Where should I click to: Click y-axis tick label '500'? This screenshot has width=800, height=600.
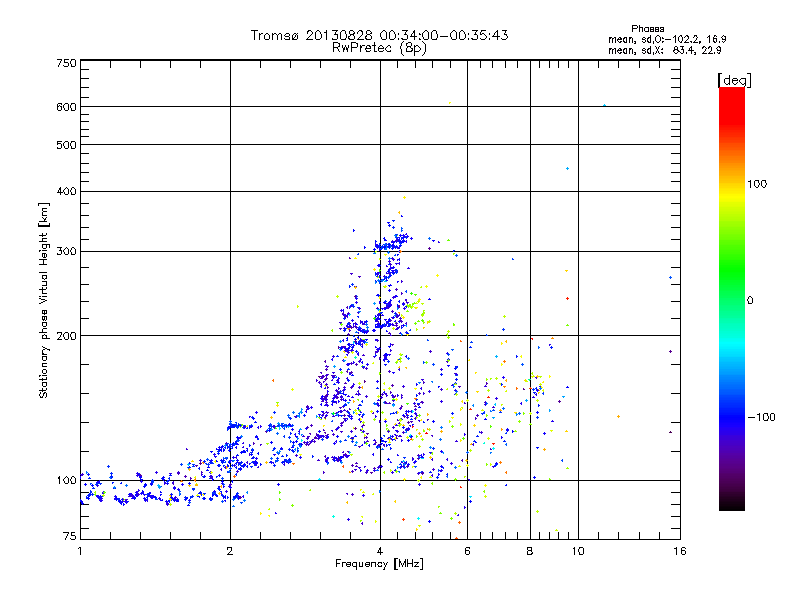tap(66, 145)
